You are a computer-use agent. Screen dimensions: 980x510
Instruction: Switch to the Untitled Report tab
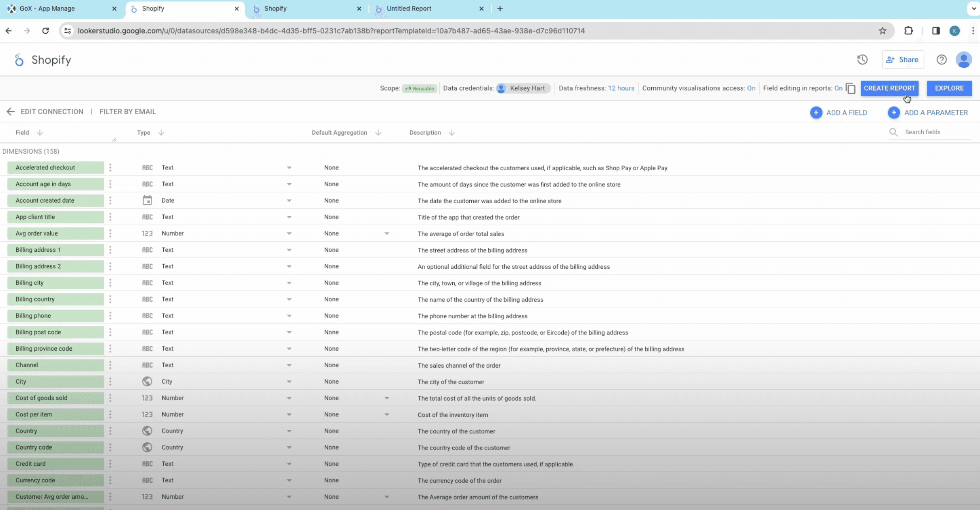click(409, 9)
